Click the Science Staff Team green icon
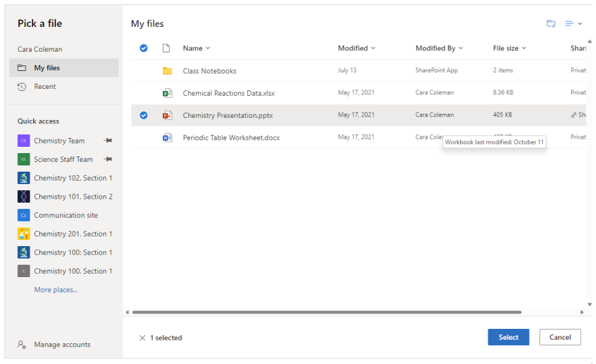This screenshot has width=596, height=364. tap(23, 159)
